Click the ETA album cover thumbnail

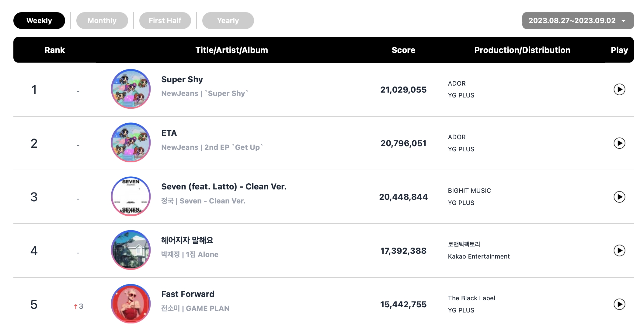[131, 143]
